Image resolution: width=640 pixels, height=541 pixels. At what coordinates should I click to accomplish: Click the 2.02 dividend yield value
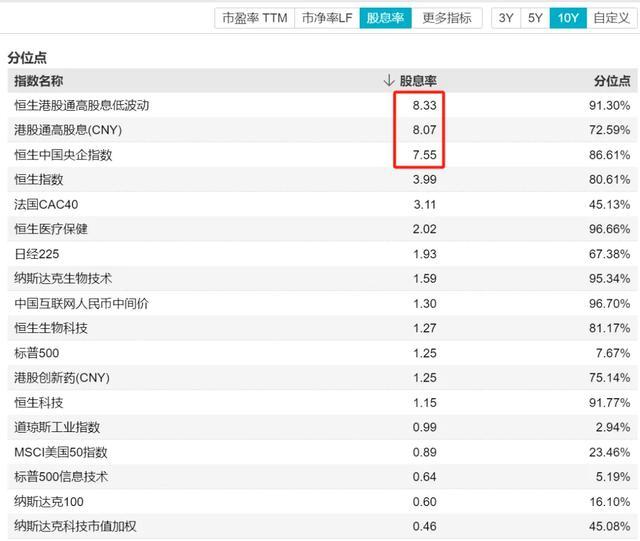(424, 229)
